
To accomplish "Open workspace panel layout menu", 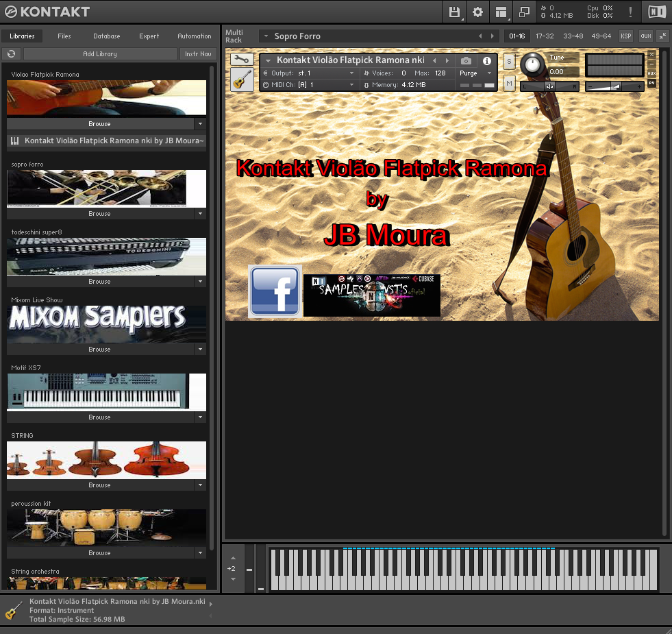I will point(501,12).
